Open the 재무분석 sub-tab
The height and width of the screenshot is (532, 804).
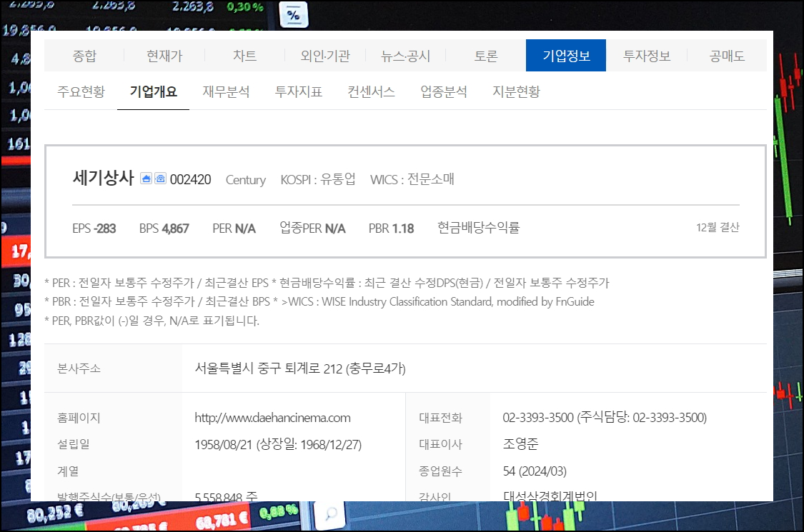coord(226,91)
